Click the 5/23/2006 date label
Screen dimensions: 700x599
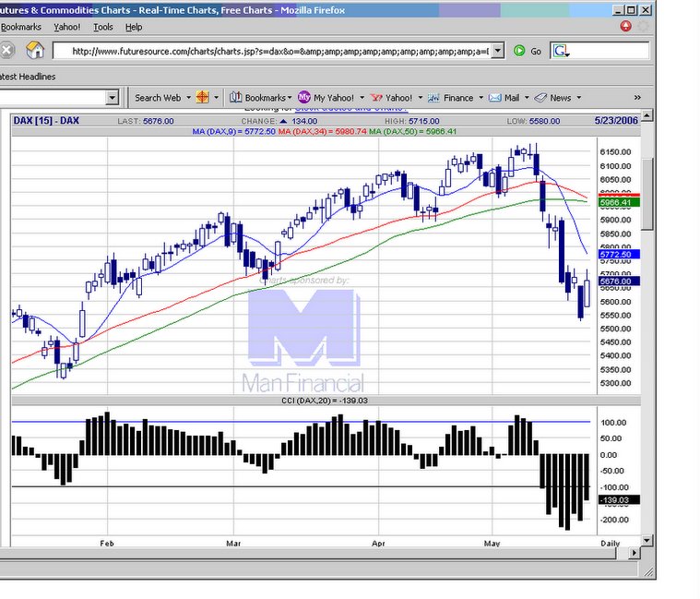616,121
